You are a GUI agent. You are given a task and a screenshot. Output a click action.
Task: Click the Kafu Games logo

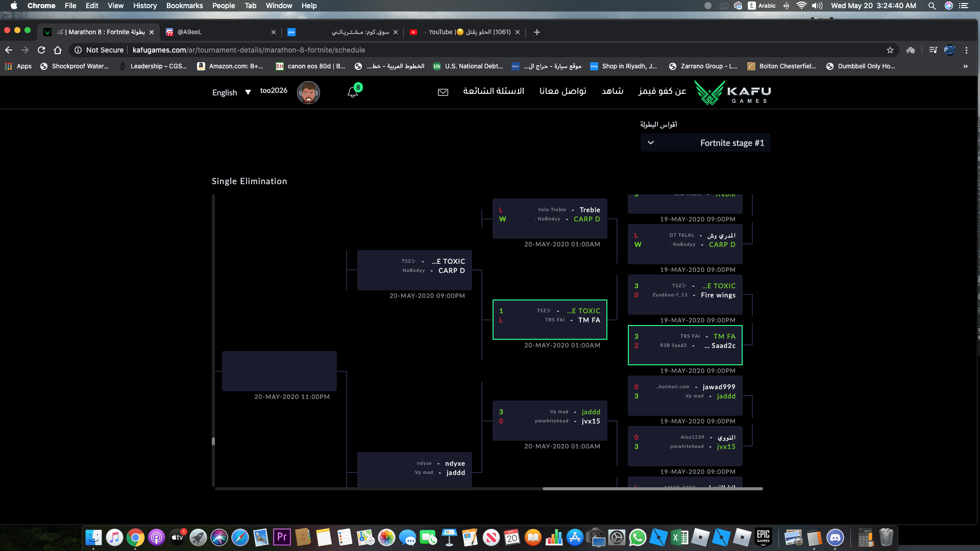coord(733,93)
